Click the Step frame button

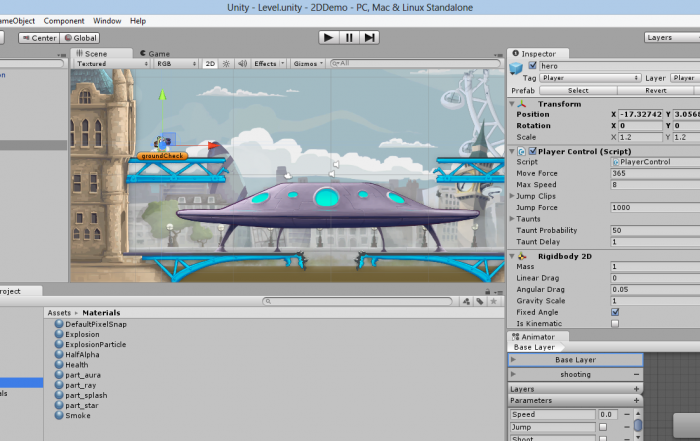[x=370, y=37]
